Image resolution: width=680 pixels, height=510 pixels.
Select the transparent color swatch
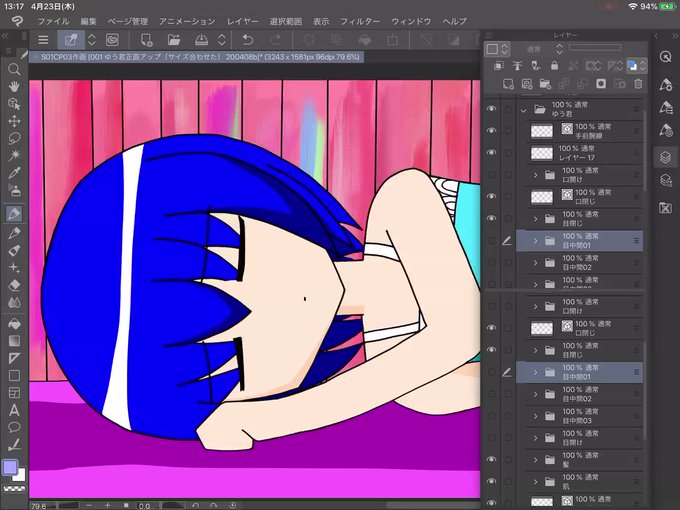point(14,488)
